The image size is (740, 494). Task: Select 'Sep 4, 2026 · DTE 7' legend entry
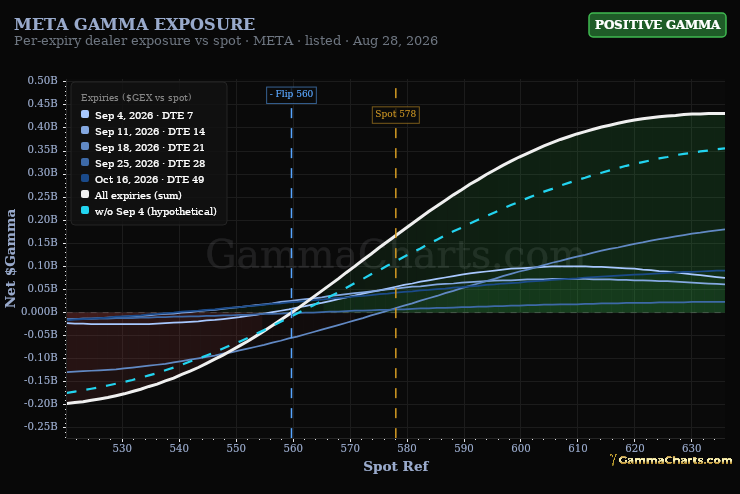(144, 116)
